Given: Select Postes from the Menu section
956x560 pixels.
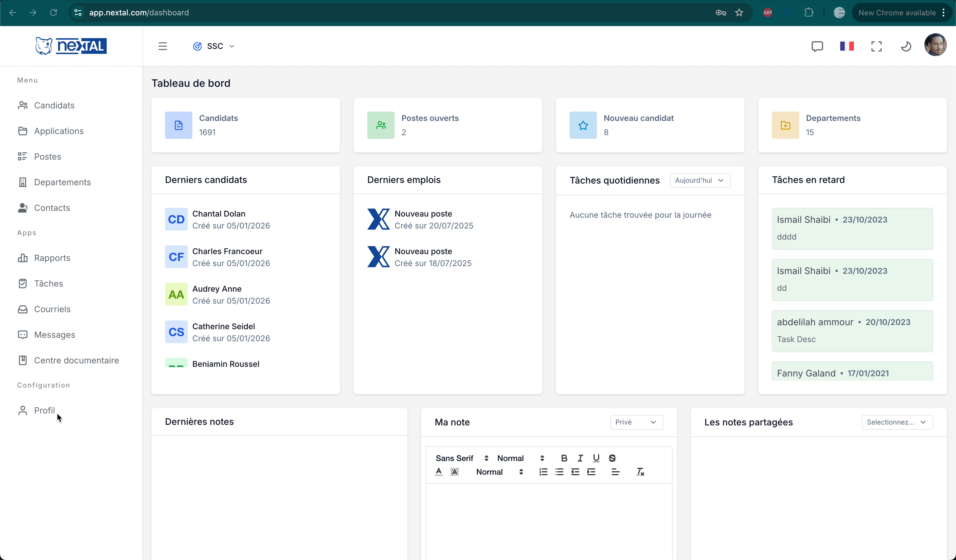Looking at the screenshot, I should tap(48, 156).
